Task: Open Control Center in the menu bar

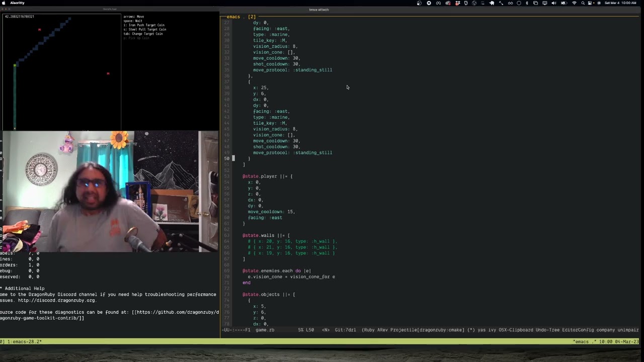Action: click(x=589, y=3)
